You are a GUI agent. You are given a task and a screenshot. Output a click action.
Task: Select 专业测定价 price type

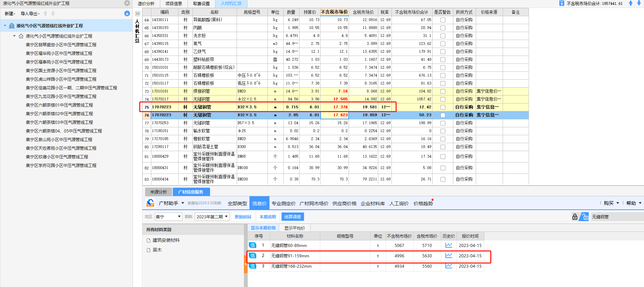tap(284, 204)
